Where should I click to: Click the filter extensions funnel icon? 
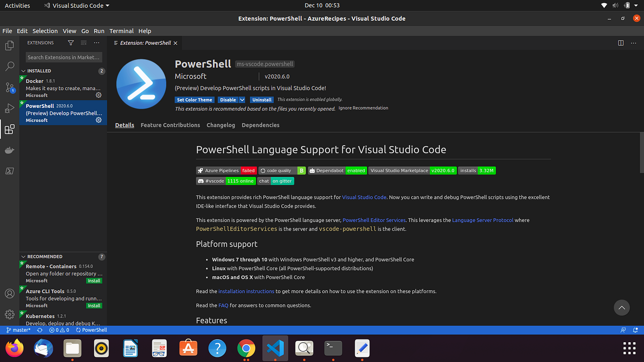coord(71,43)
